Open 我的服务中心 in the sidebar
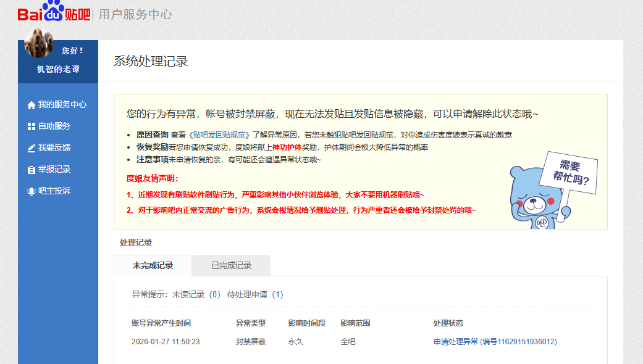 click(62, 105)
